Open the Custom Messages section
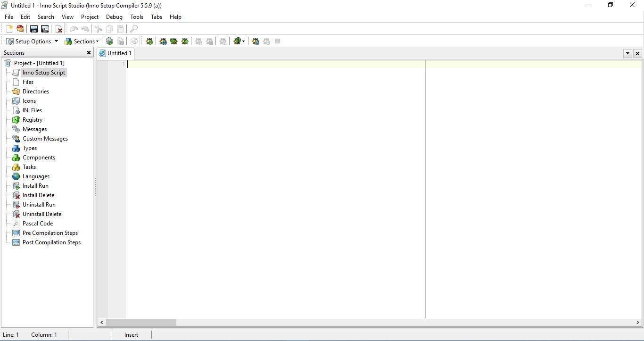Viewport: 644px width, 341px height. pyautogui.click(x=45, y=138)
